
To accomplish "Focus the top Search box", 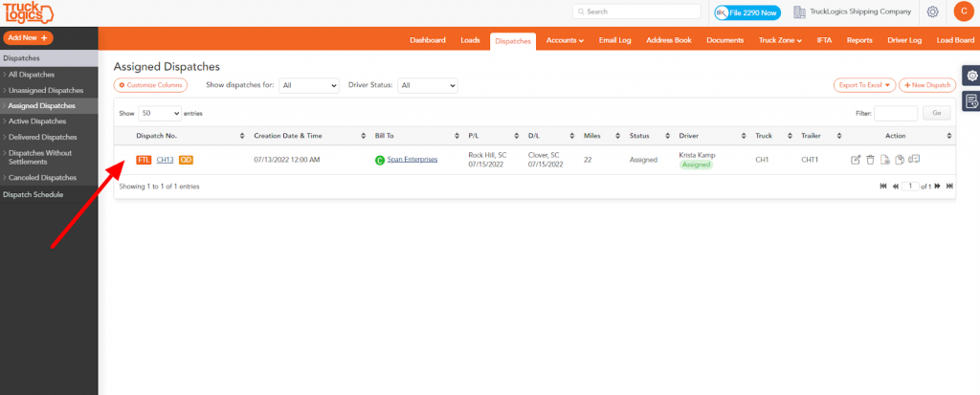I will [636, 11].
